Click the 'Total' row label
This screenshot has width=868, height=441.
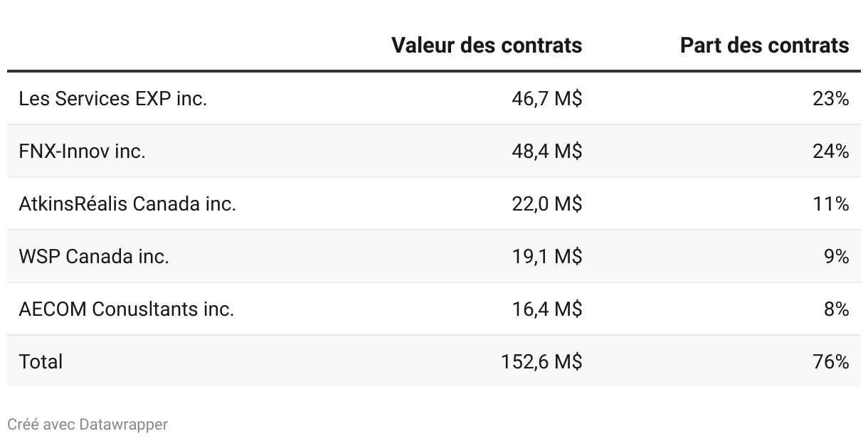tap(41, 361)
